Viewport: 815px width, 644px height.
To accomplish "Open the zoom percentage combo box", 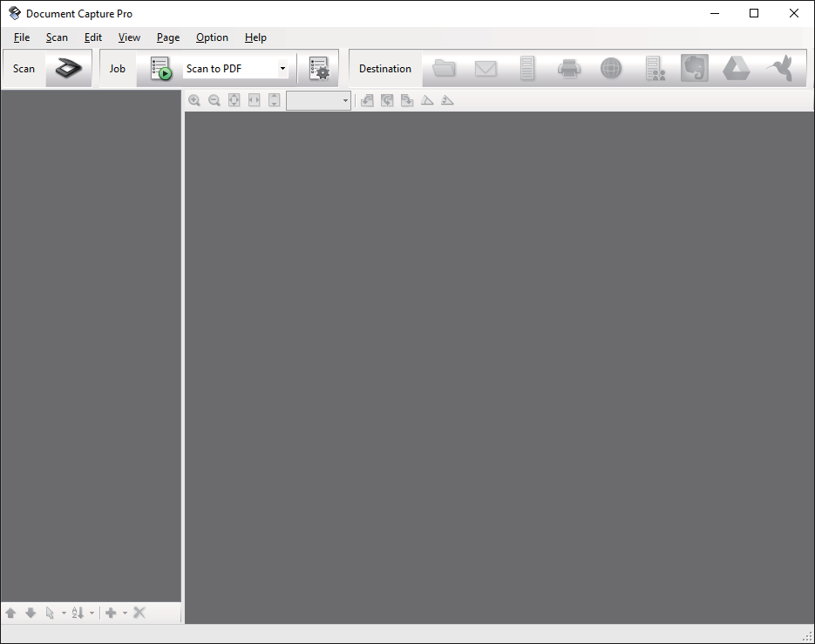I will [319, 100].
